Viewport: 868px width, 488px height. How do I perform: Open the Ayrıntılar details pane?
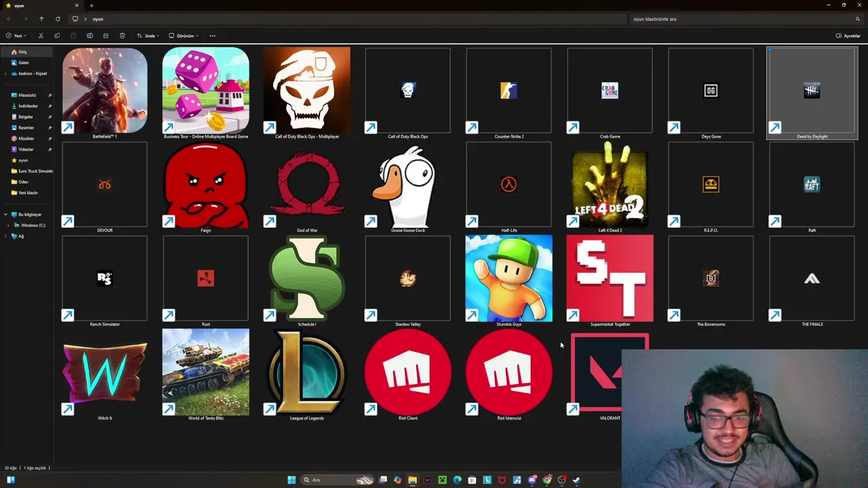[x=848, y=36]
